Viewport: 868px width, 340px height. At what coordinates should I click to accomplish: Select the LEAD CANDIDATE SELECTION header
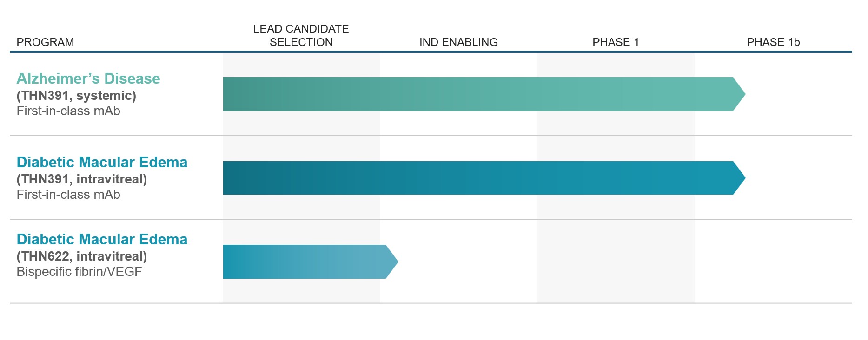[301, 35]
